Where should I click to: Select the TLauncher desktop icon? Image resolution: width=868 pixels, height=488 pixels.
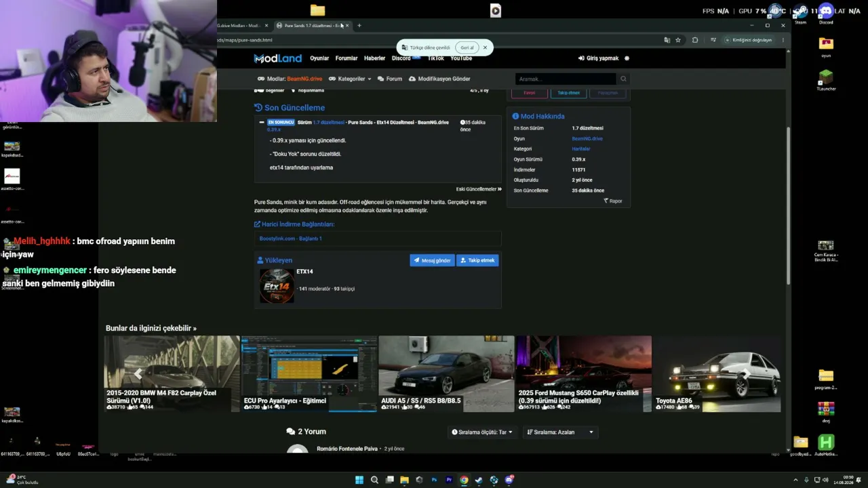click(826, 80)
